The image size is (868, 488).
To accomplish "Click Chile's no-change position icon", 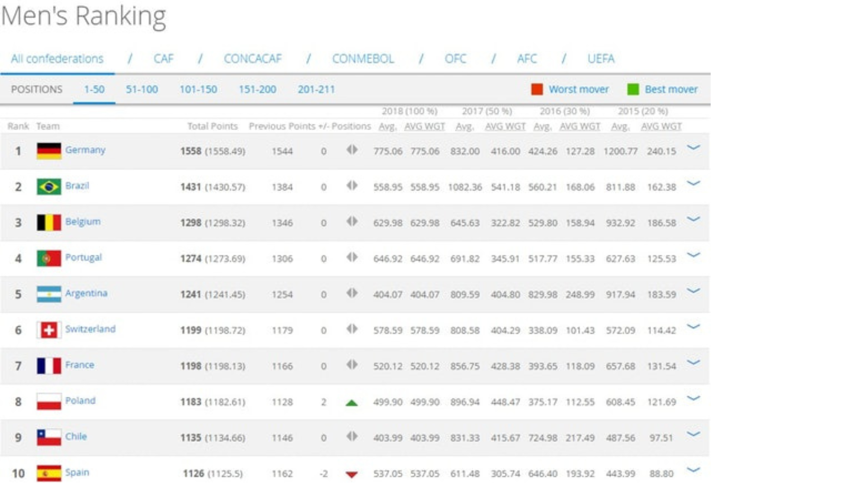I will pyautogui.click(x=352, y=436).
